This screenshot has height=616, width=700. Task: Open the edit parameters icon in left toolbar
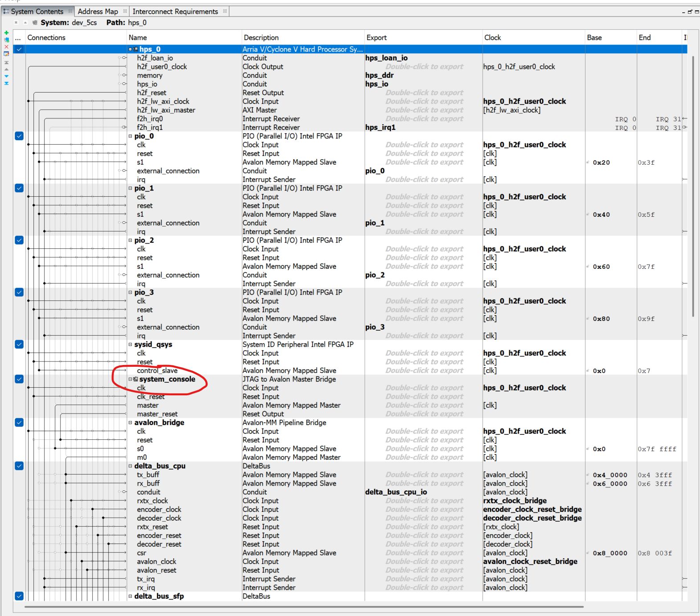pyautogui.click(x=6, y=54)
